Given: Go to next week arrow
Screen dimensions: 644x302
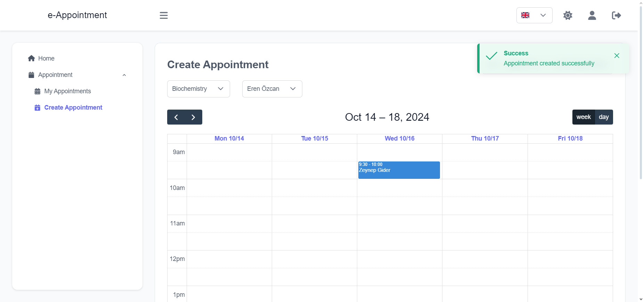Looking at the screenshot, I should tap(193, 117).
